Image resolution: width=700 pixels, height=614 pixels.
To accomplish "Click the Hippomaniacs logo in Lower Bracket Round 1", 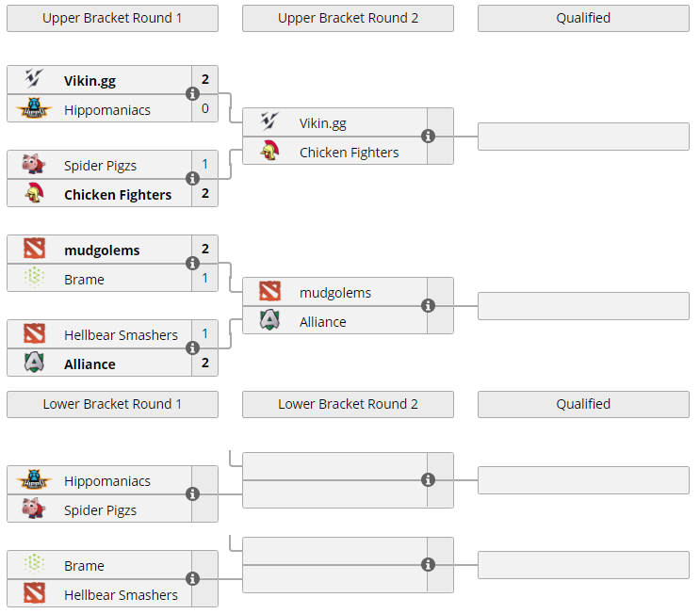I will 34,480.
